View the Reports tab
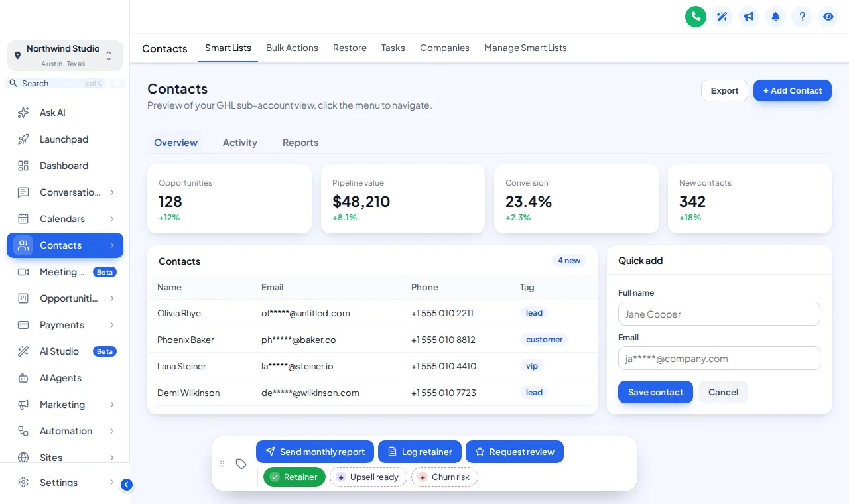Image resolution: width=849 pixels, height=504 pixels. 300,143
